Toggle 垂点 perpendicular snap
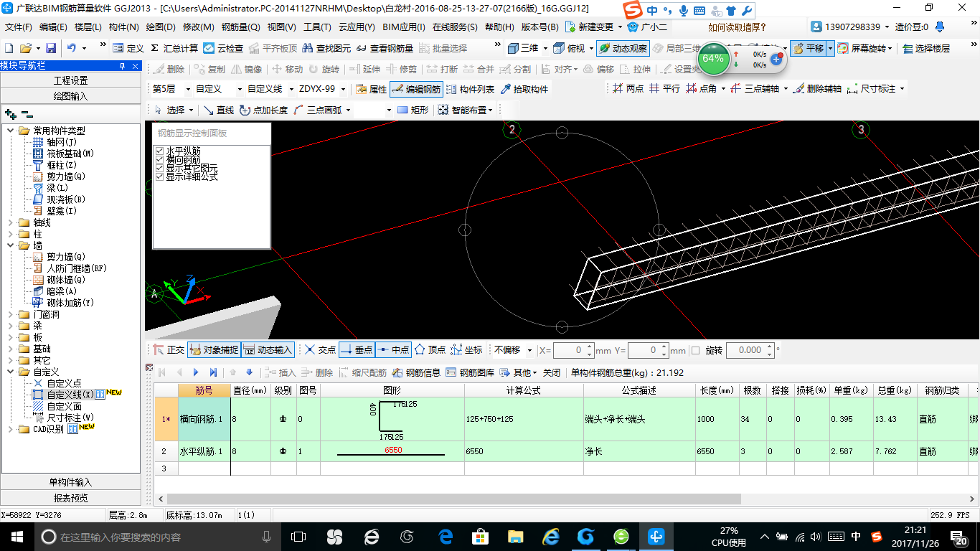The width and height of the screenshot is (980, 551). point(357,349)
